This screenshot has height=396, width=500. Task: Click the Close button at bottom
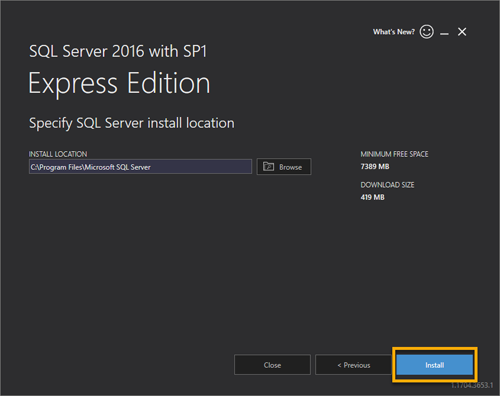(x=272, y=365)
